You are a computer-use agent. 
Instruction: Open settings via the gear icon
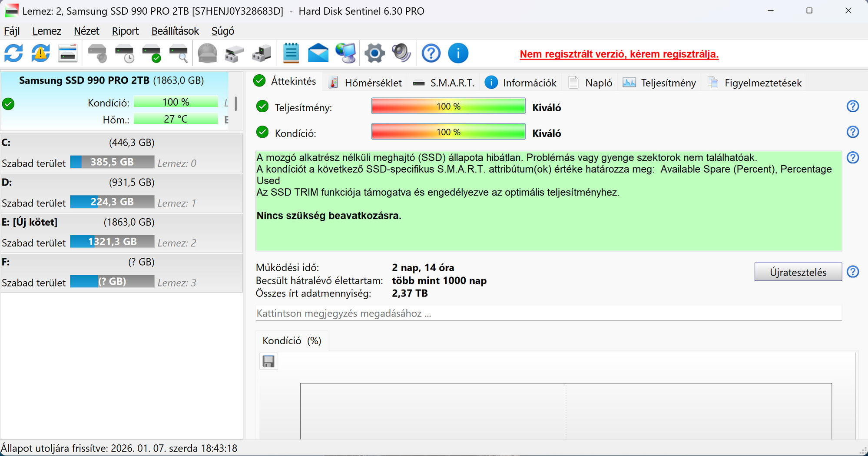[374, 53]
